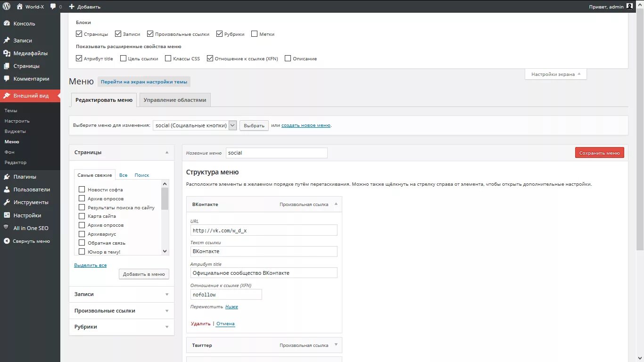Switch to Управление областями tab
Screen dimensions: 644x362
(x=175, y=100)
